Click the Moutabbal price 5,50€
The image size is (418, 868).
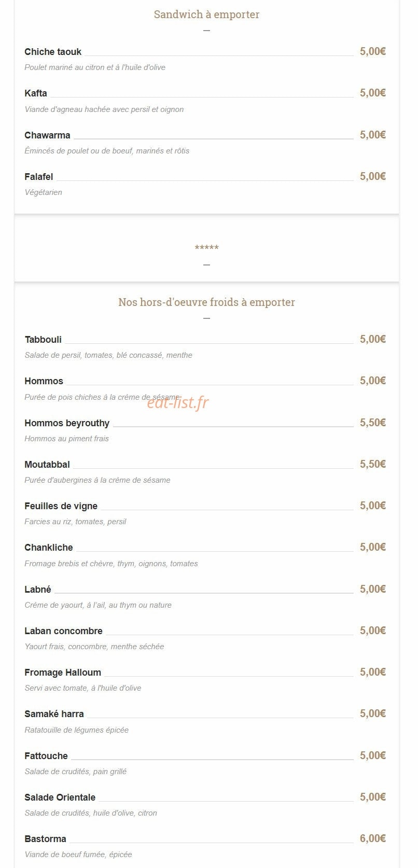[373, 464]
